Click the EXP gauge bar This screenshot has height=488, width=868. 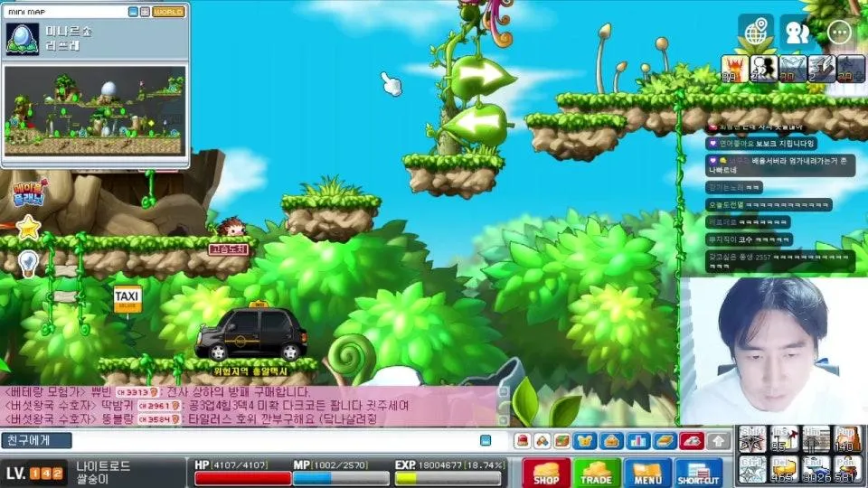coord(448,478)
